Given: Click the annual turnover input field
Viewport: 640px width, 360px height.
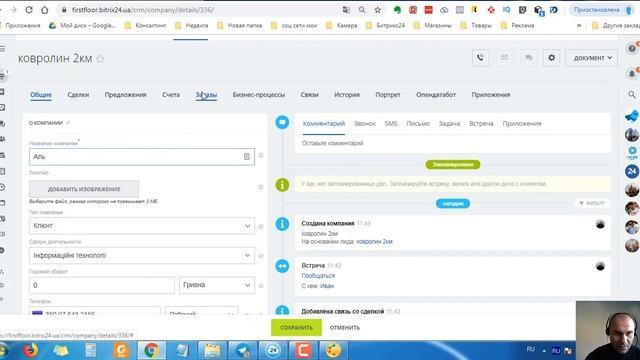Looking at the screenshot, I should point(102,285).
